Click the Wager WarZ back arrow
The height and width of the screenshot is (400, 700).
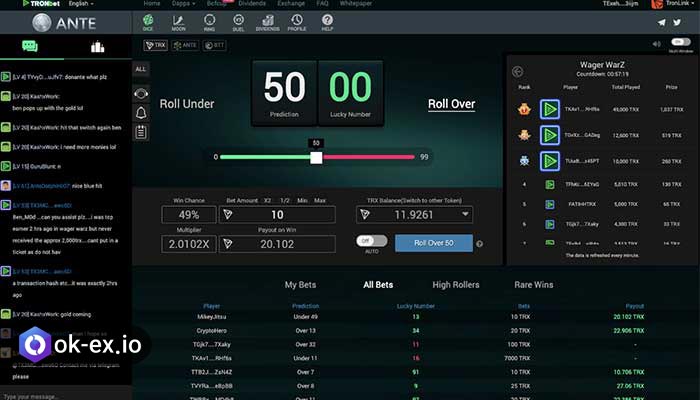pos(517,71)
